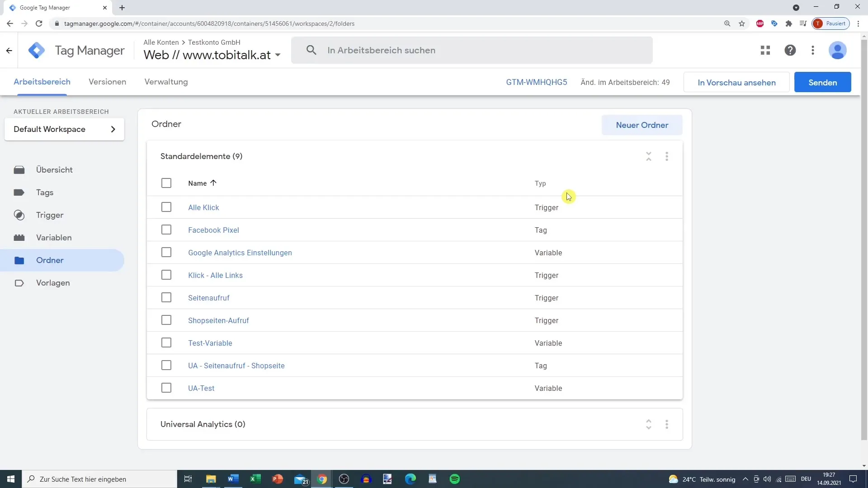Click the Google apps grid icon
Viewport: 868px width, 488px height.
(765, 50)
